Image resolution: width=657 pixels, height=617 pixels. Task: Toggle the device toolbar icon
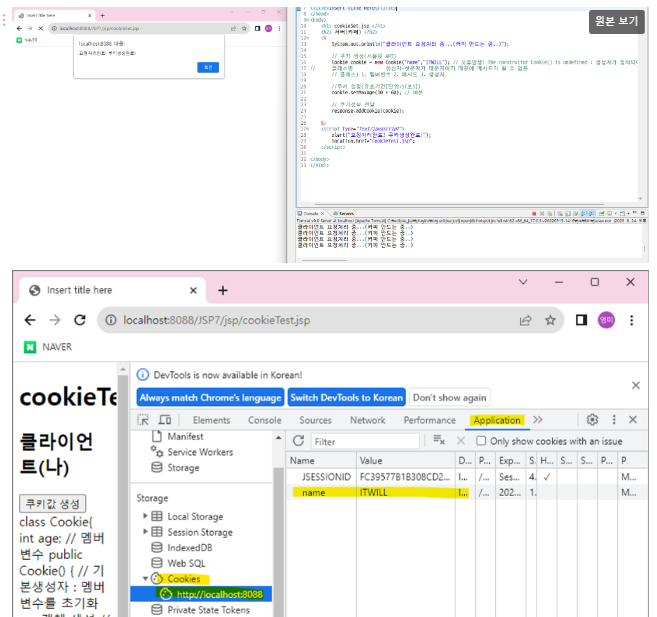coord(165,420)
